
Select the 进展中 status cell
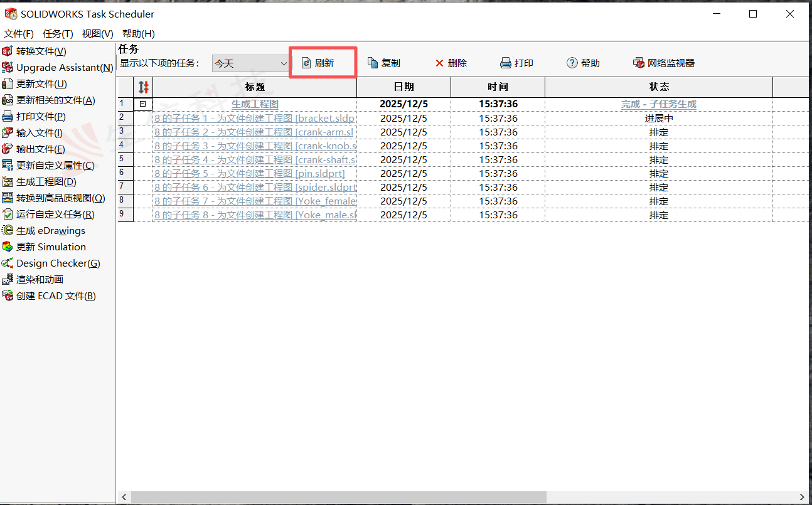(659, 119)
